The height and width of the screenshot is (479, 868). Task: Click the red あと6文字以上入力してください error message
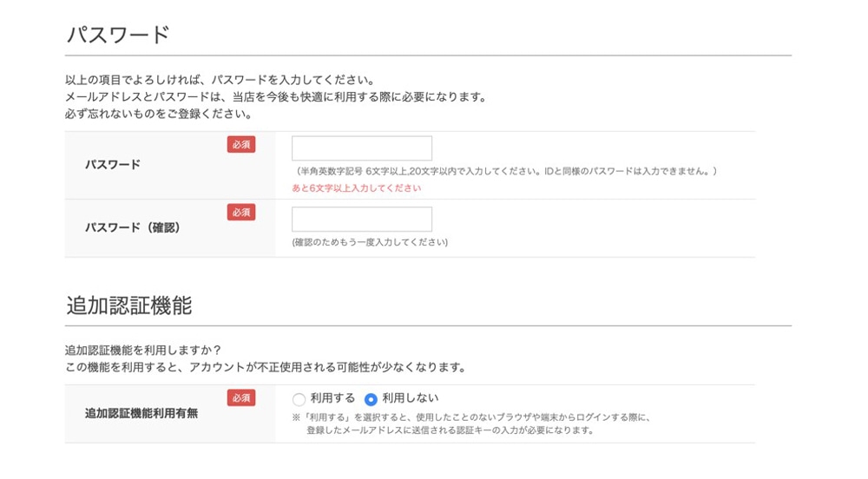click(x=357, y=187)
